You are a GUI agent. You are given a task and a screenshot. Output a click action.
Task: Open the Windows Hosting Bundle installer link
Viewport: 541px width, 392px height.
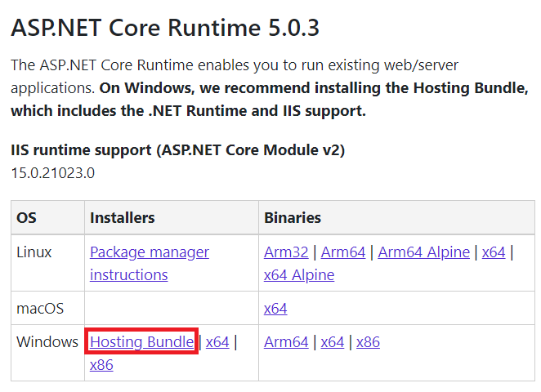[x=141, y=342]
